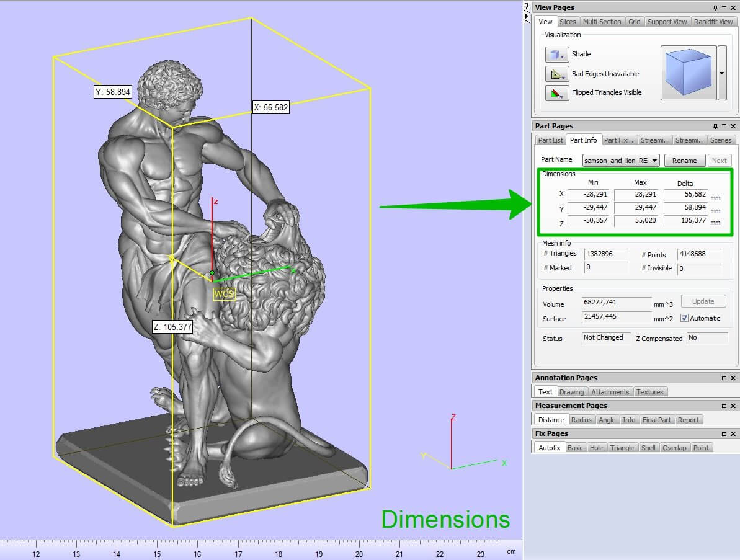Expand the collapsed side panel arrow

pyautogui.click(x=527, y=16)
